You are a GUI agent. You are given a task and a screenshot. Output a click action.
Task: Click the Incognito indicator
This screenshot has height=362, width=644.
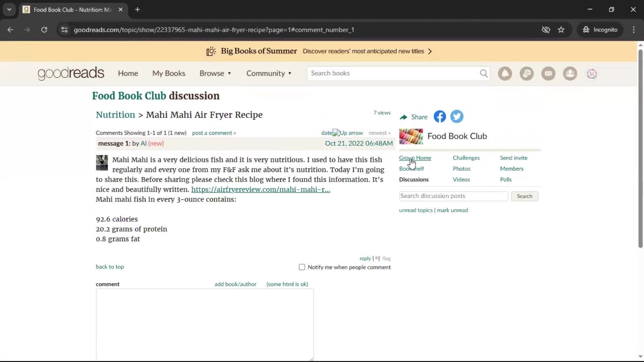pyautogui.click(x=600, y=30)
